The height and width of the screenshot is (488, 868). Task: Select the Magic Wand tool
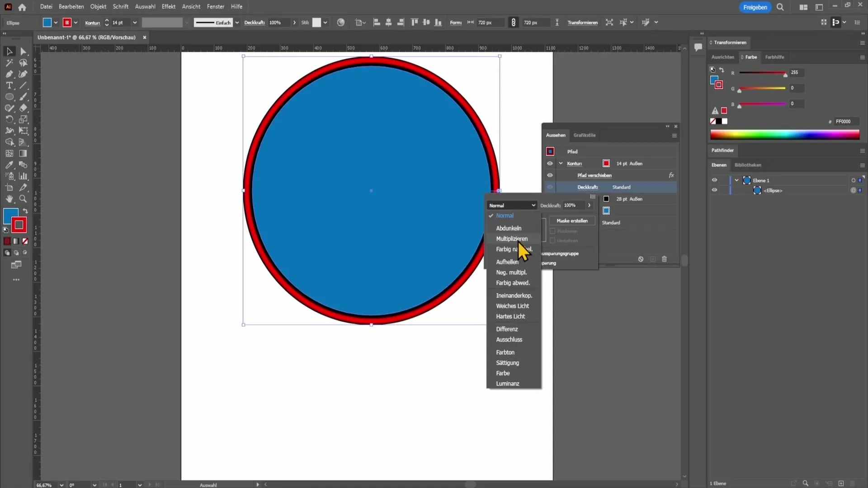click(x=9, y=63)
